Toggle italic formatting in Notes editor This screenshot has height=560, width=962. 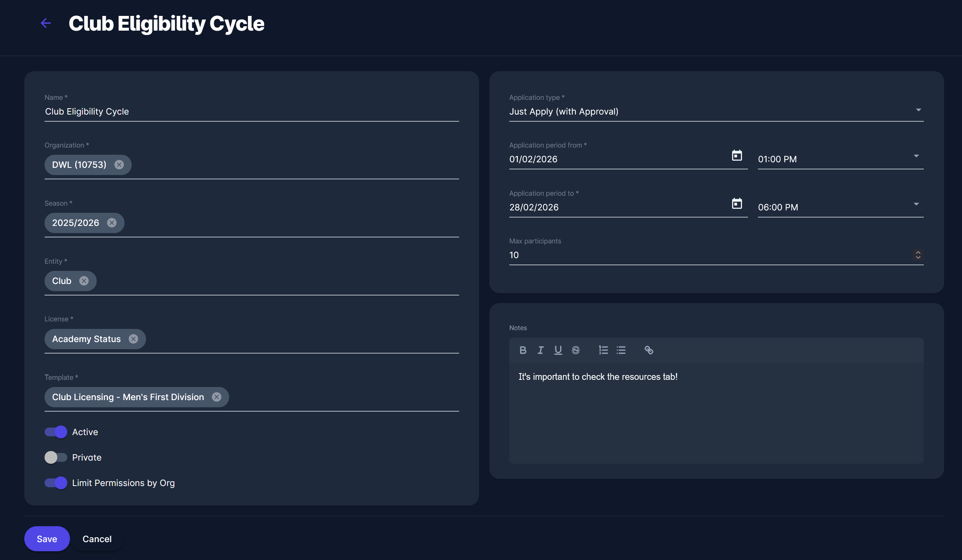click(x=540, y=350)
